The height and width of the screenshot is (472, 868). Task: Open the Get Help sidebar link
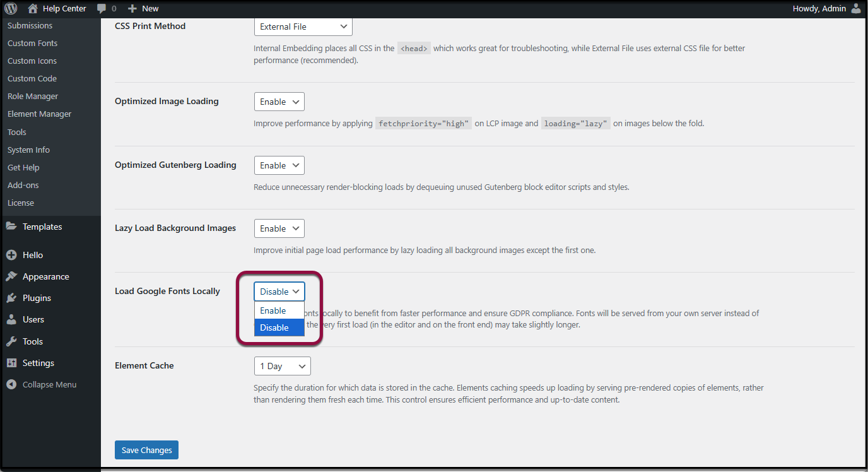tap(23, 167)
